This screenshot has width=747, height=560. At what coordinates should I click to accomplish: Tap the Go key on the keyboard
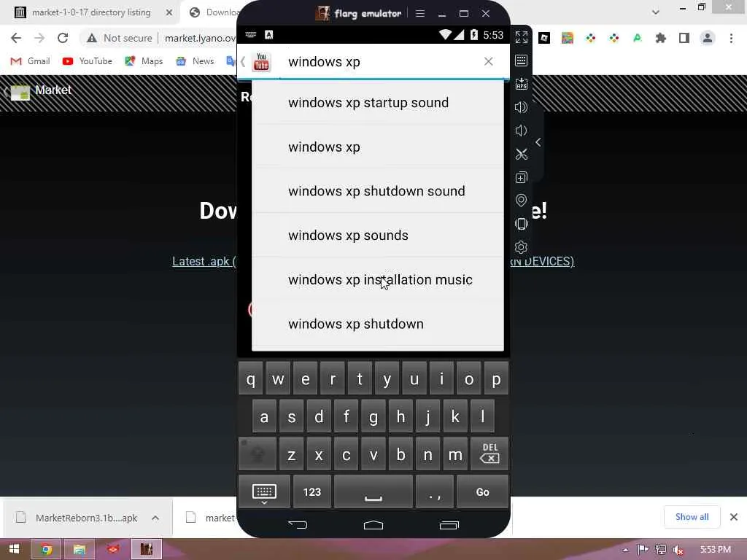click(482, 492)
